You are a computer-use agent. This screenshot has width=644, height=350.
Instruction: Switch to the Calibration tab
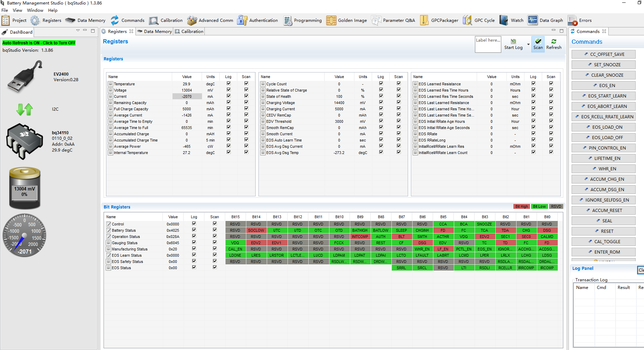pos(189,31)
